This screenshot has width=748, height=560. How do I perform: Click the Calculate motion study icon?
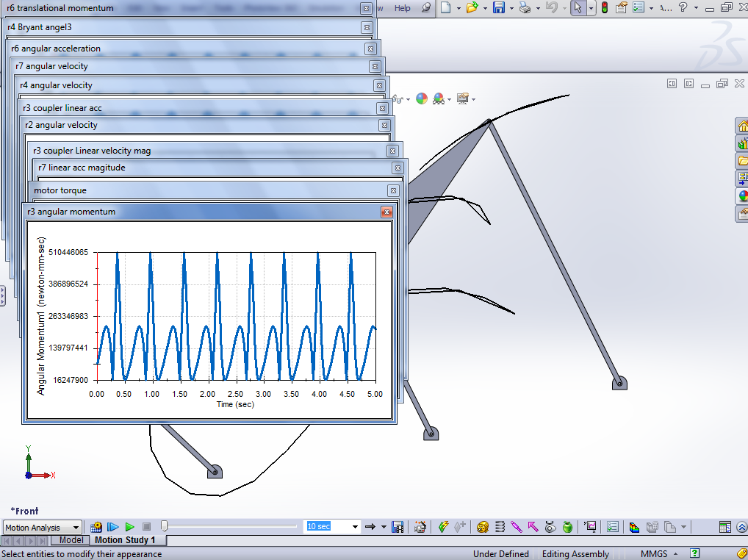tap(96, 527)
